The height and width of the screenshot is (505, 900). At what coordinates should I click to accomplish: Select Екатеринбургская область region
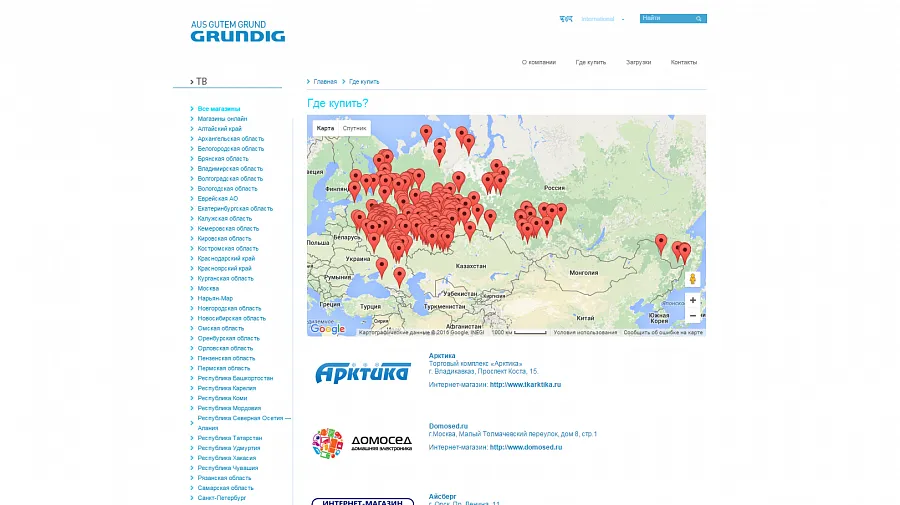[x=235, y=208]
